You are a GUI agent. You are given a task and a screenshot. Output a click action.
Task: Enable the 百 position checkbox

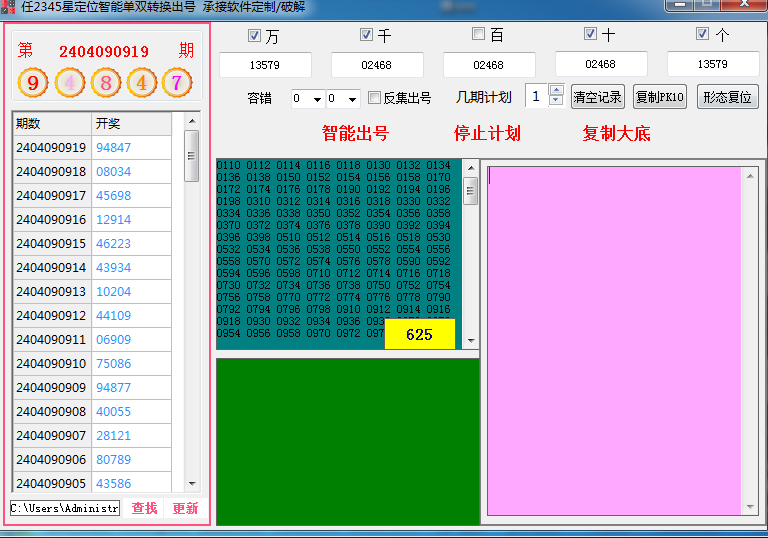[x=478, y=35]
